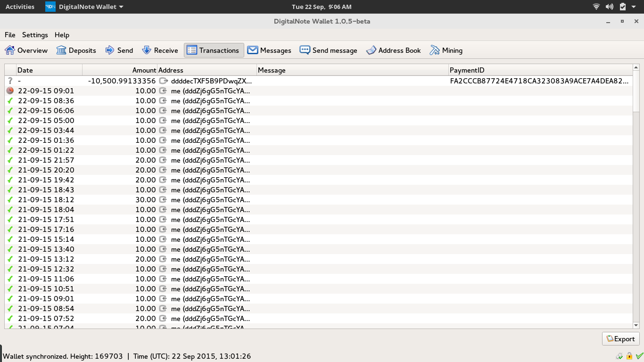The width and height of the screenshot is (644, 362).
Task: Click the confirmed check icon for 22-09-15 08:36
Action: tap(10, 101)
